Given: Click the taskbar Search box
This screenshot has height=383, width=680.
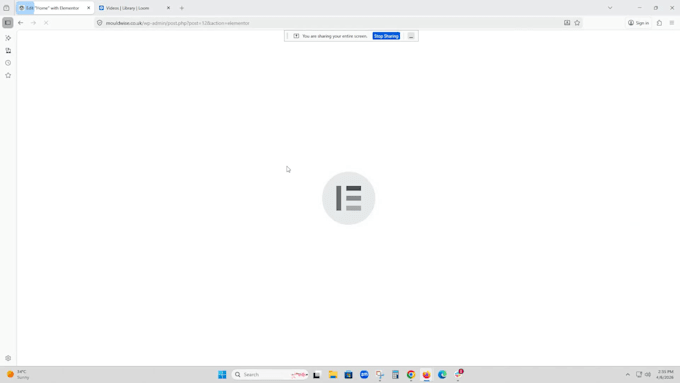Looking at the screenshot, I should [x=270, y=375].
